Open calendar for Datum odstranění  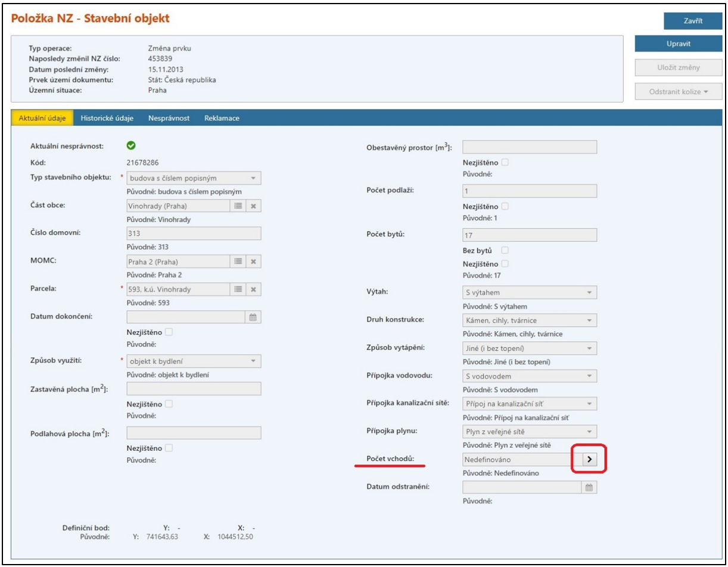coord(589,487)
